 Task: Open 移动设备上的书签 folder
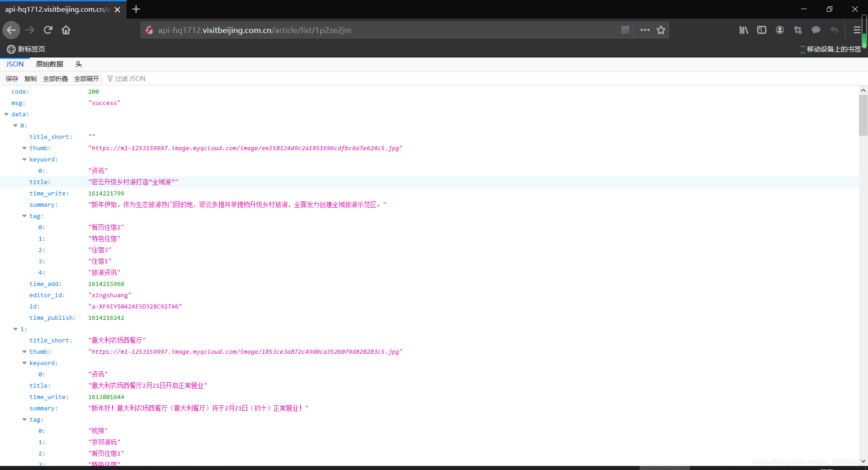pyautogui.click(x=831, y=49)
